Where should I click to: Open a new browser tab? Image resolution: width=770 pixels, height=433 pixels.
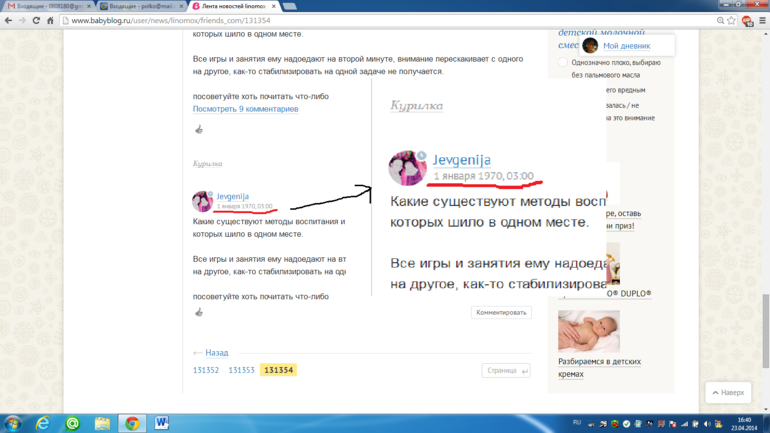click(x=290, y=6)
